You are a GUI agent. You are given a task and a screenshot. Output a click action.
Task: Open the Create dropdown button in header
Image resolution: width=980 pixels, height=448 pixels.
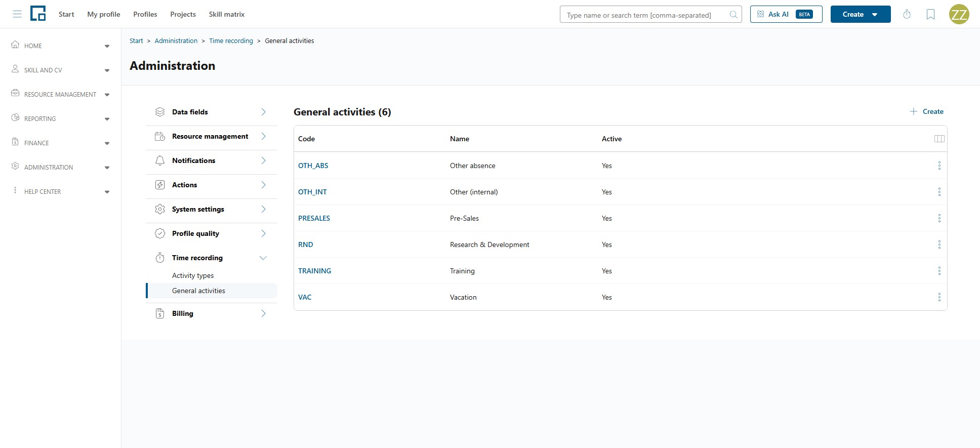point(861,14)
